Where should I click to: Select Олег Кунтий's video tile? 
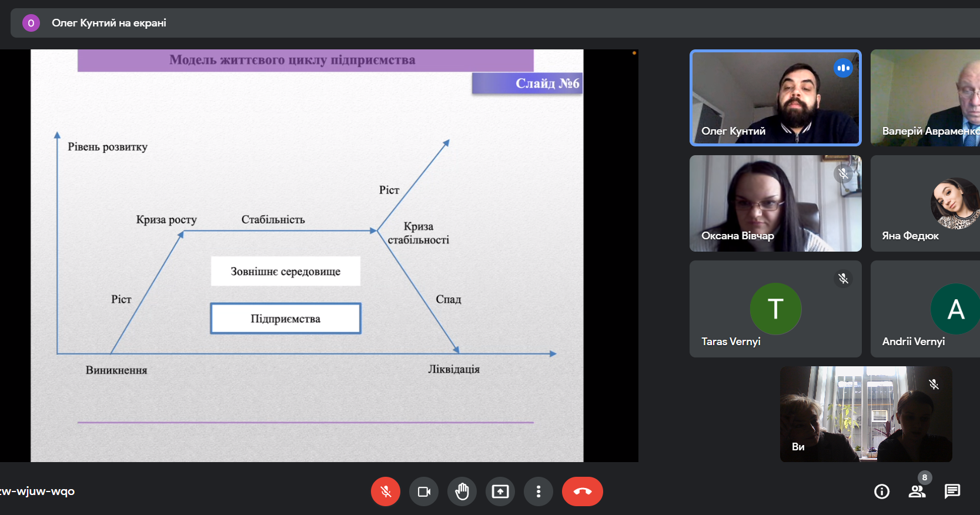click(775, 98)
